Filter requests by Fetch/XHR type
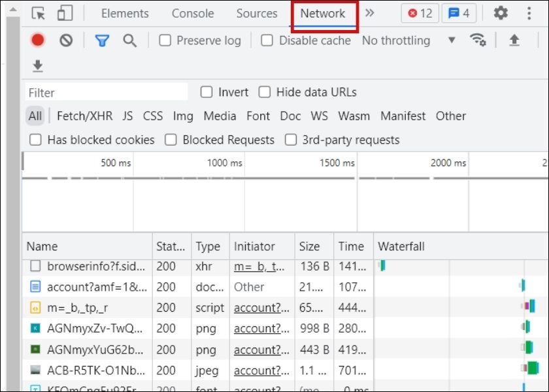Screen dimensions: 549x392 coord(84,116)
